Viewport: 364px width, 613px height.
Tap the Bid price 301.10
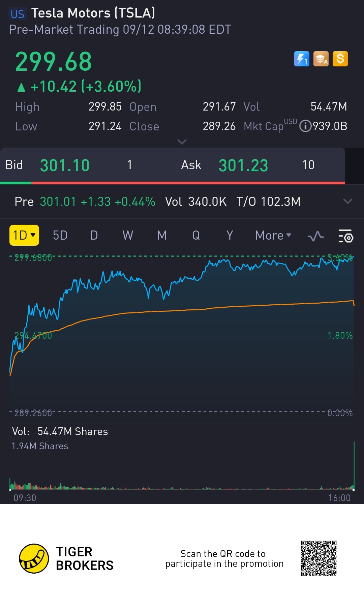click(65, 165)
